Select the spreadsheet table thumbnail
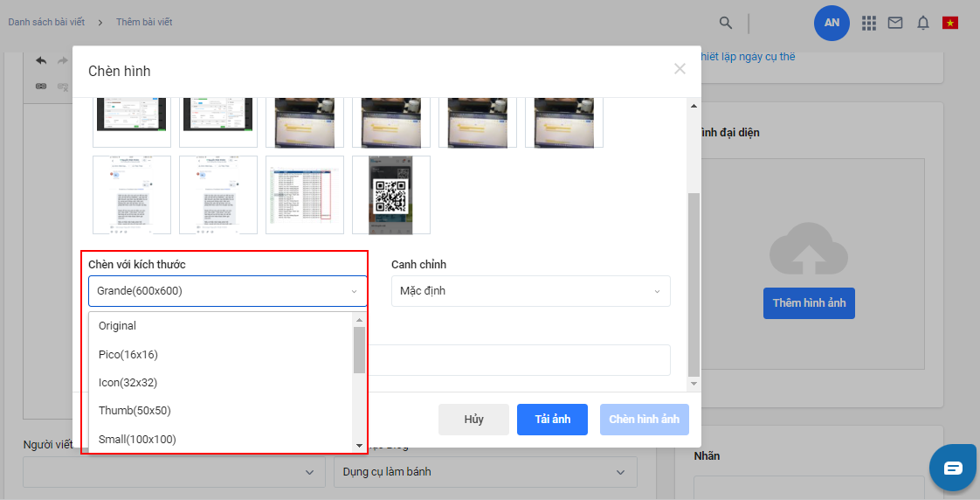Viewport: 980px width, 500px height. click(304, 195)
